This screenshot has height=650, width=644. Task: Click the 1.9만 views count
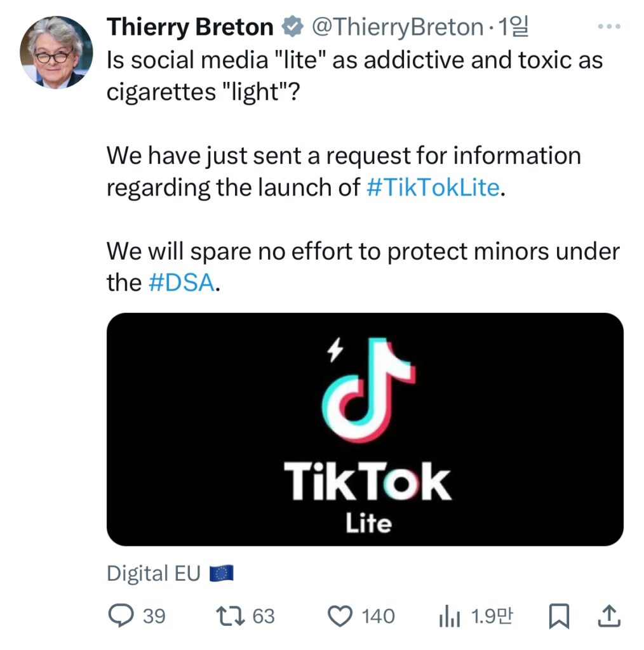492,615
